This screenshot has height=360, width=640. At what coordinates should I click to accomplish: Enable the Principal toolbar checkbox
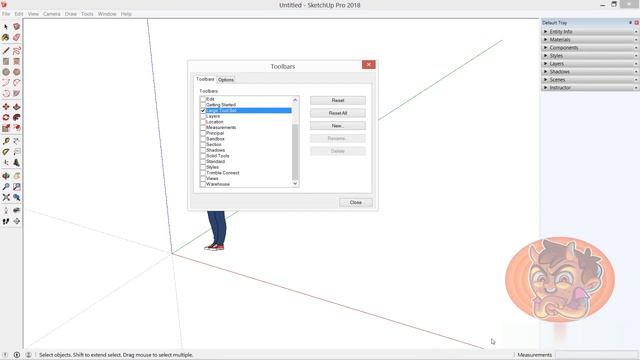click(203, 133)
